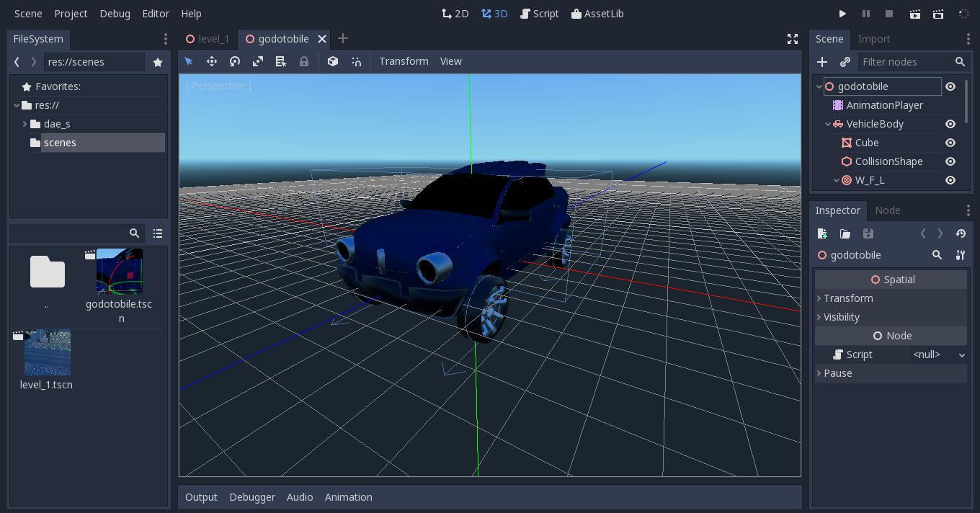The width and height of the screenshot is (980, 513).
Task: Expand the Visibility section in Inspector
Action: click(891, 317)
